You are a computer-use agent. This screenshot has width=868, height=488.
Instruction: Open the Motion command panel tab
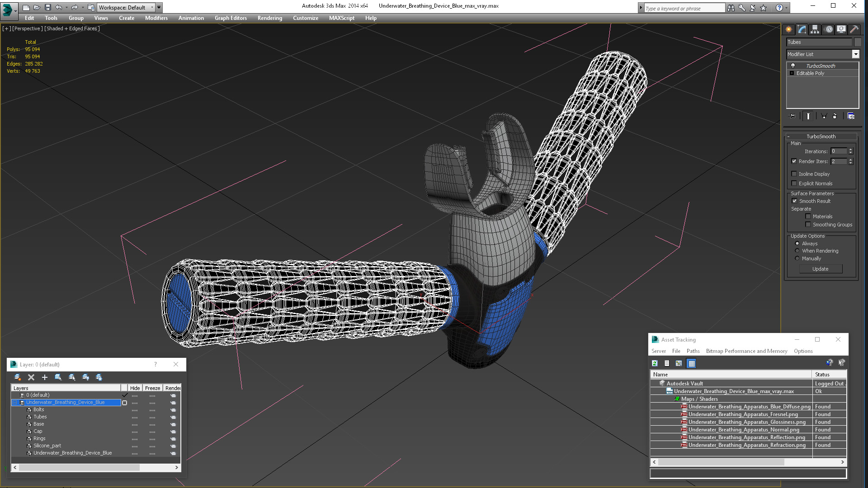828,29
